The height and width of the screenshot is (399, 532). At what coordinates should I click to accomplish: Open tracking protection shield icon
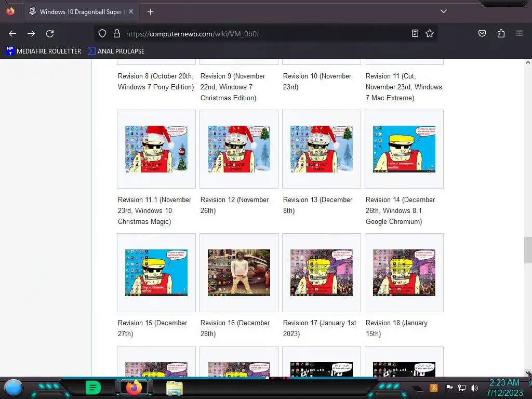click(102, 34)
